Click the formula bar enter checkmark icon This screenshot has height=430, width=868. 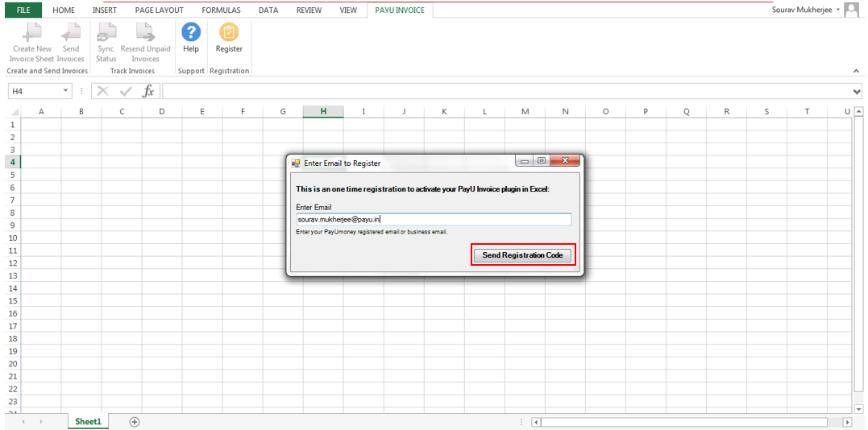click(x=127, y=91)
